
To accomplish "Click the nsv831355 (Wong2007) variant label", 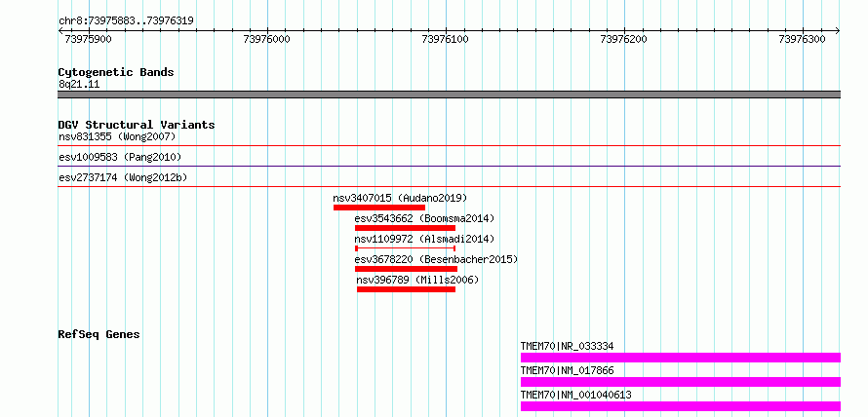I will [117, 136].
